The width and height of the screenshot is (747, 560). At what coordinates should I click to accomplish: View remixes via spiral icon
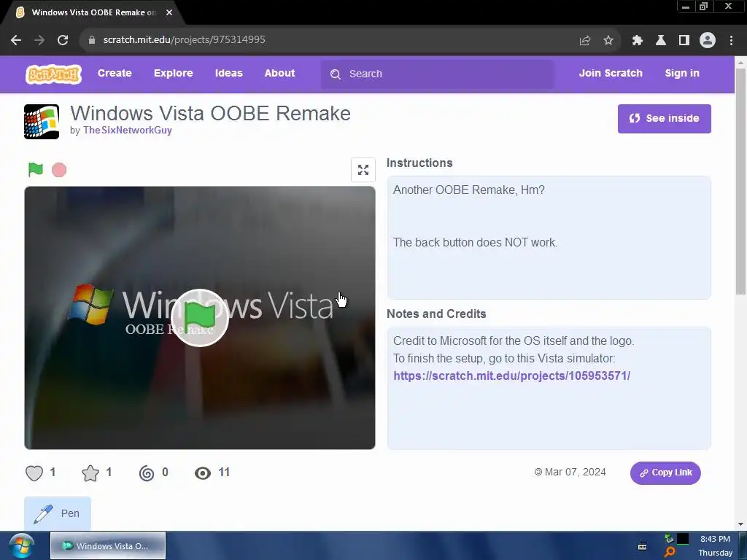click(x=147, y=472)
